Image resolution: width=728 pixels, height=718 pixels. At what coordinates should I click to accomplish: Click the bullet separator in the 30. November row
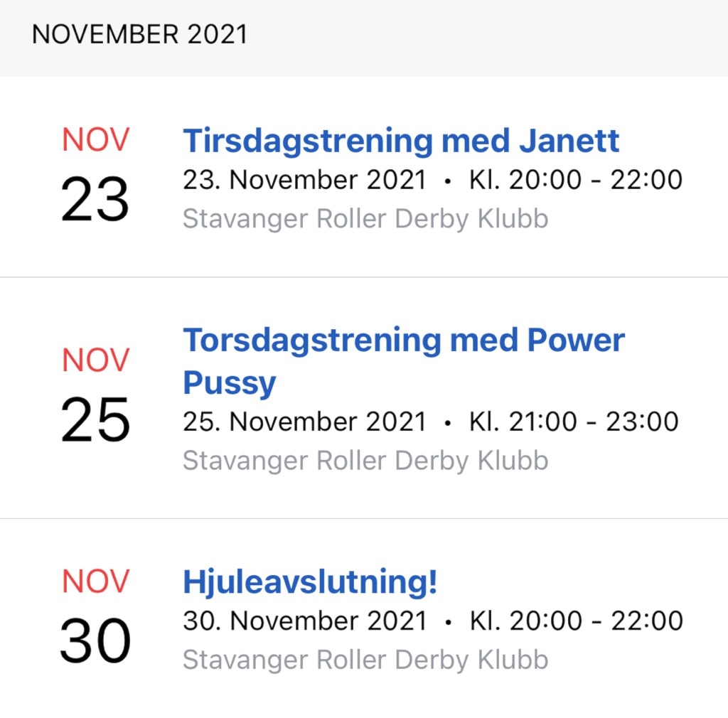448,623
